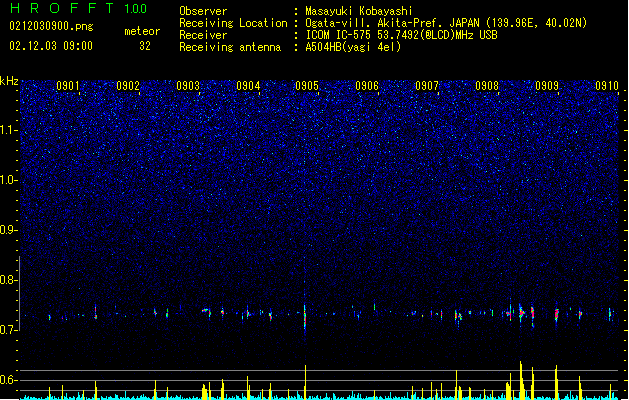Click the tallest yellow power spike after 0908
629x400 pixels.
point(521,380)
